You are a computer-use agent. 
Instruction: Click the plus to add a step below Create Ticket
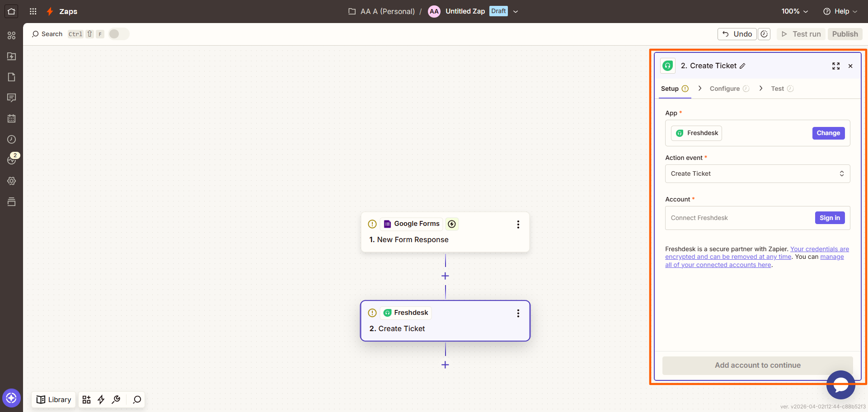coord(445,365)
